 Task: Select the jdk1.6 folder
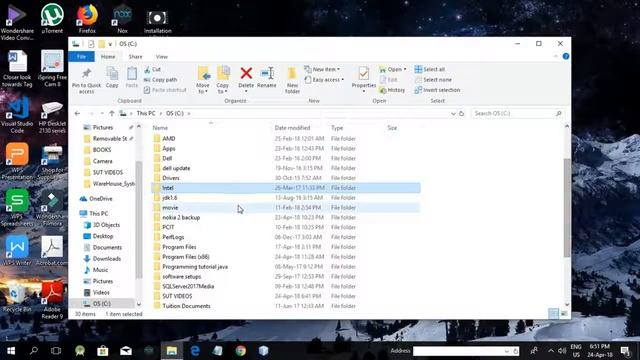[x=286, y=198]
